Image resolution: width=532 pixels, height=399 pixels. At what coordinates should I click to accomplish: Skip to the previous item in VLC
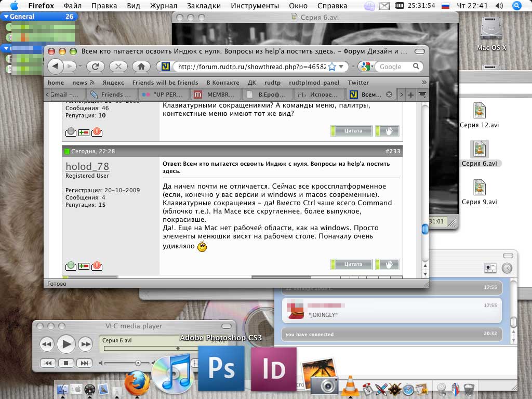pos(48,363)
